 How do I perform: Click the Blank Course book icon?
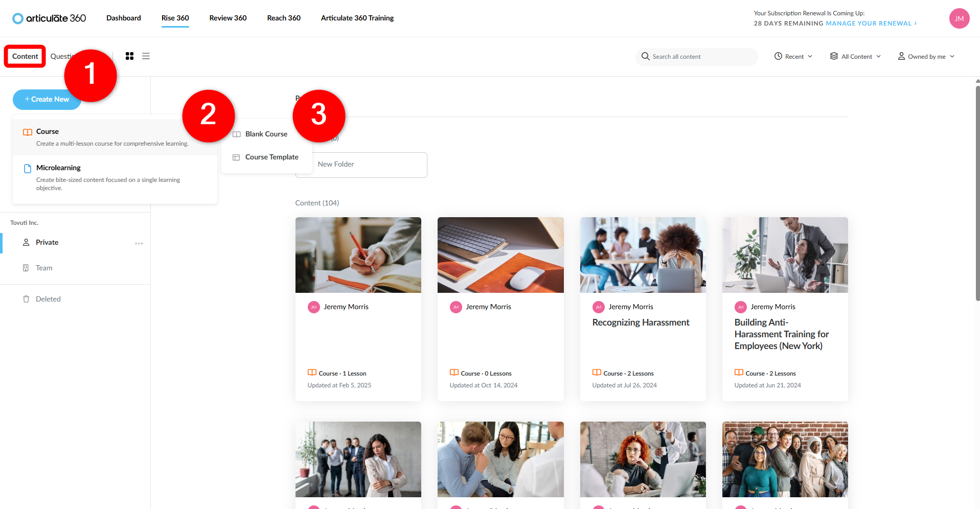237,134
